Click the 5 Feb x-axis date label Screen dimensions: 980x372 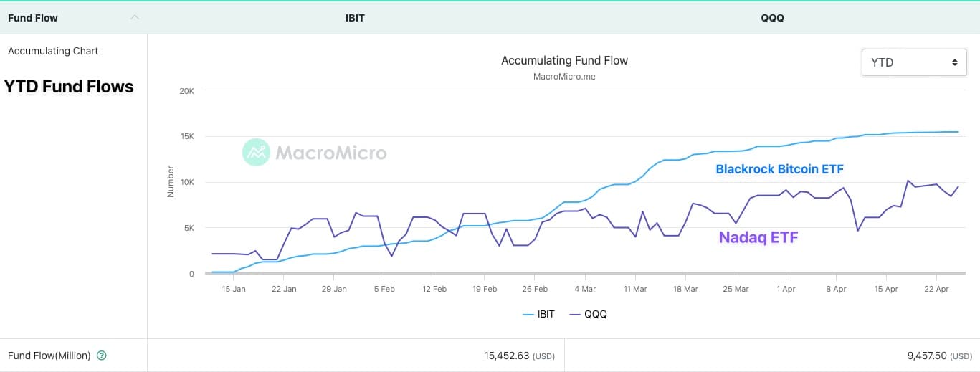(x=384, y=289)
